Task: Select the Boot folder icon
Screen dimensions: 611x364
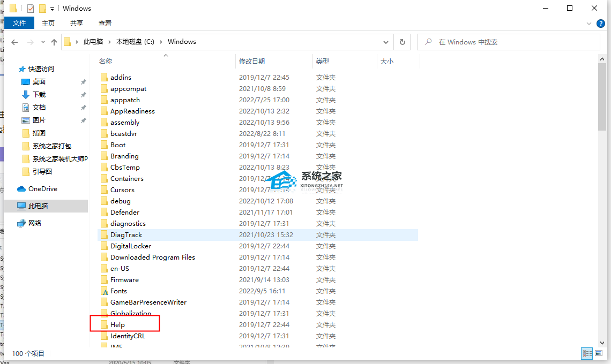Action: [x=104, y=145]
